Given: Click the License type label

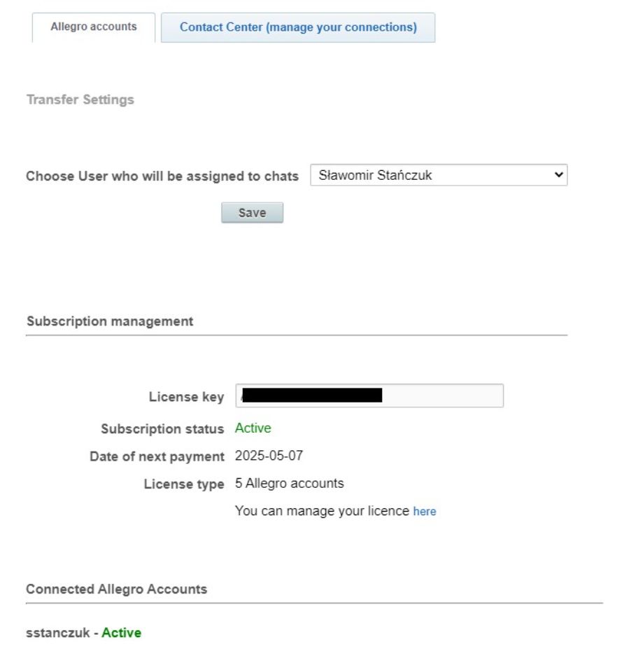Looking at the screenshot, I should pyautogui.click(x=184, y=484).
